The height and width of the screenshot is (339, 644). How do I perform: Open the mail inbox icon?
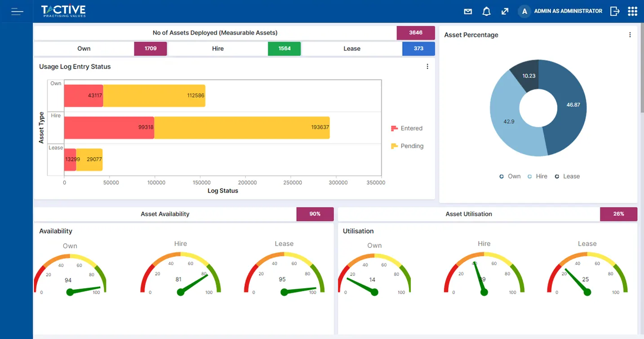468,12
